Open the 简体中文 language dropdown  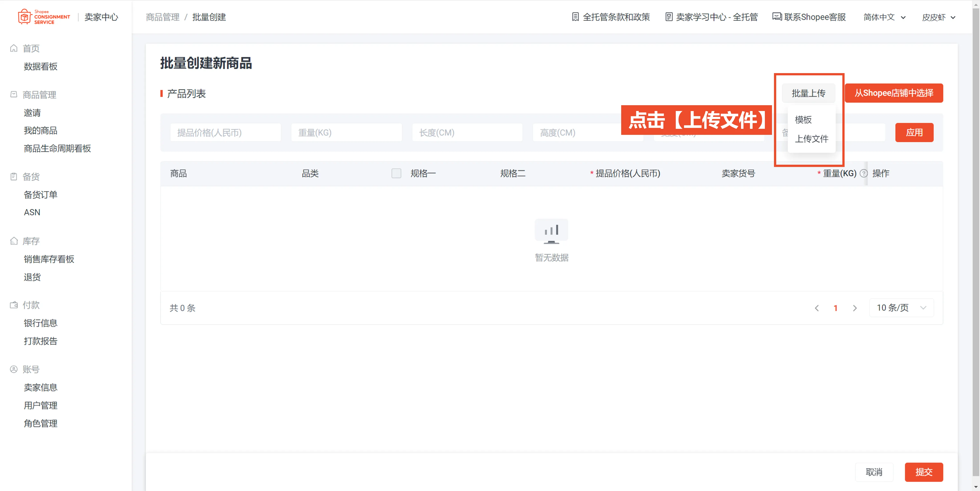coord(884,17)
